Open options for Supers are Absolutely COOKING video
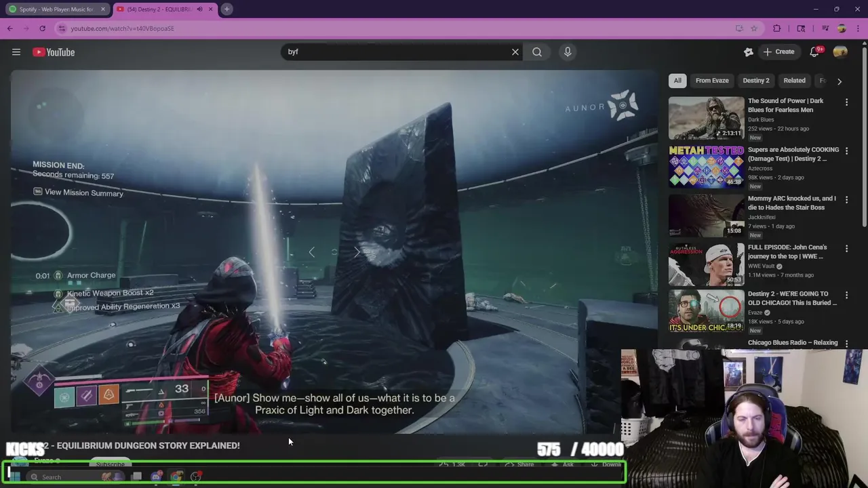 coord(846,151)
